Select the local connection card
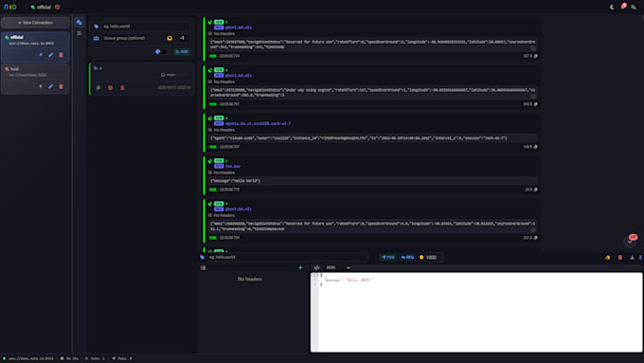 35,79
